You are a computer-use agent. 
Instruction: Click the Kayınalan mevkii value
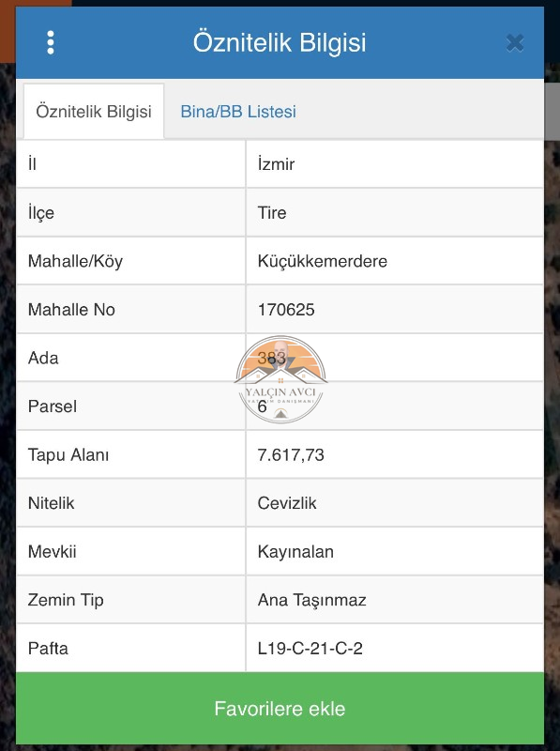(x=295, y=552)
